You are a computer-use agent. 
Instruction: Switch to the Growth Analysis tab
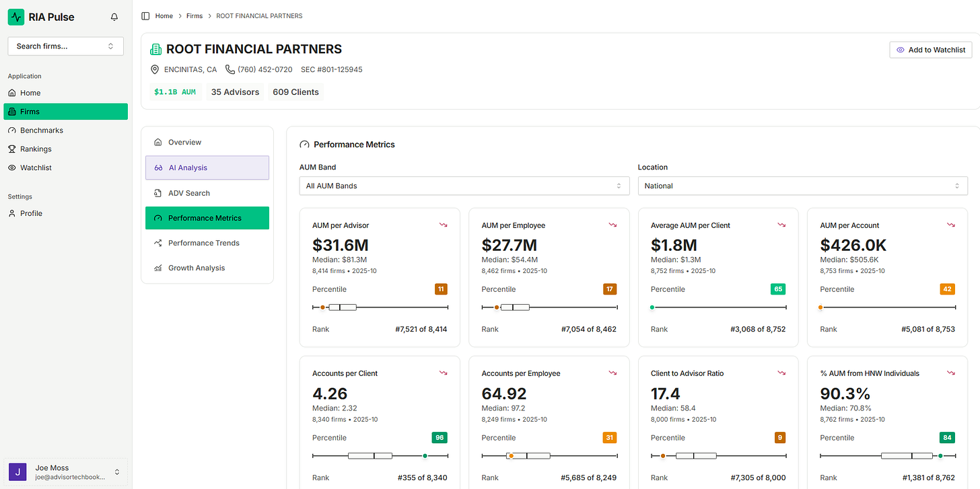pos(207,268)
